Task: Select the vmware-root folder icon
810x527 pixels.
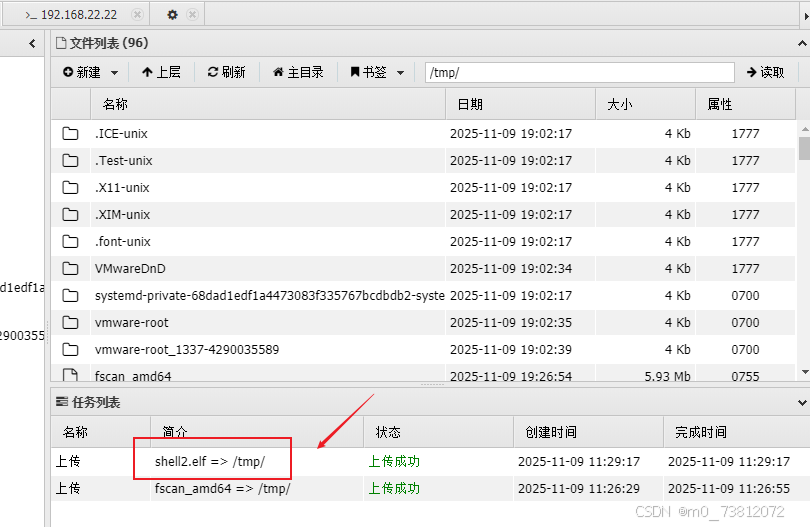Action: pos(70,322)
